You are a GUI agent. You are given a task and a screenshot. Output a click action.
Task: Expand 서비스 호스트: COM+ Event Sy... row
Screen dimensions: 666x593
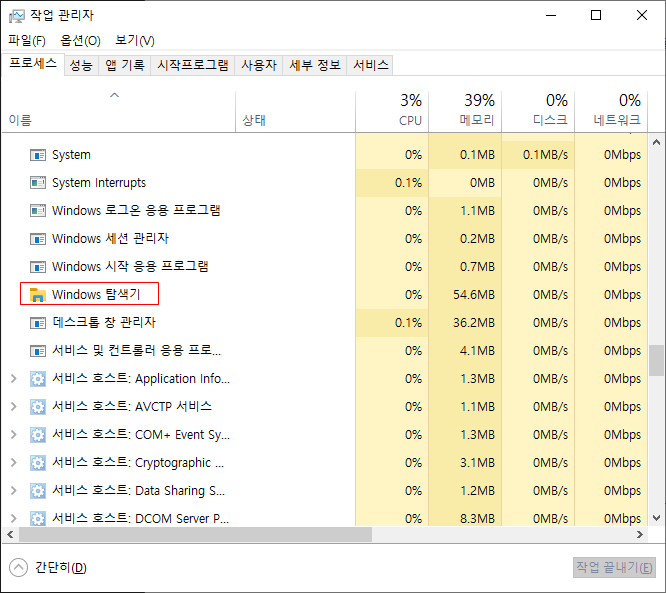(x=14, y=435)
